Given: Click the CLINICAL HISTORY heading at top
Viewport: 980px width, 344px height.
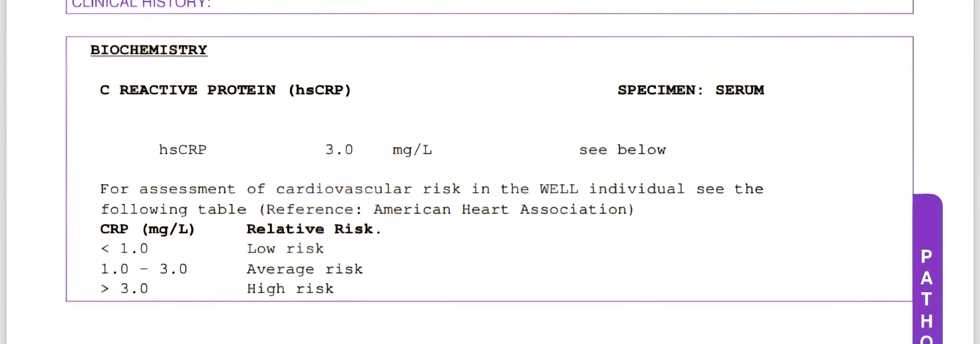Looking at the screenshot, I should 141,4.
